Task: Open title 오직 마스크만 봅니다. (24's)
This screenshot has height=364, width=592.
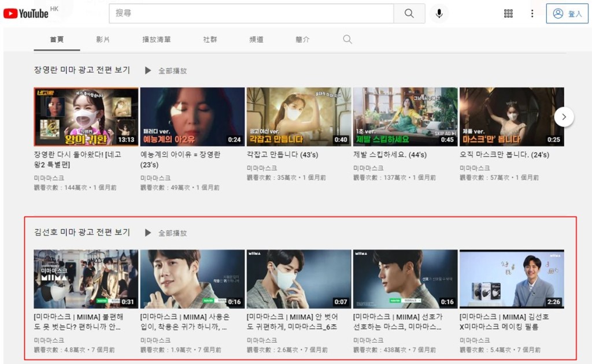Action: coord(504,155)
